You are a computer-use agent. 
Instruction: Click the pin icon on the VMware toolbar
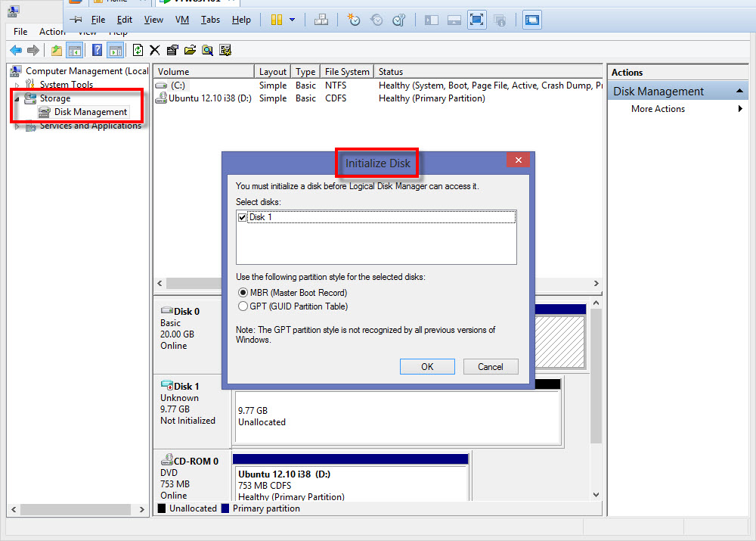pyautogui.click(x=76, y=20)
